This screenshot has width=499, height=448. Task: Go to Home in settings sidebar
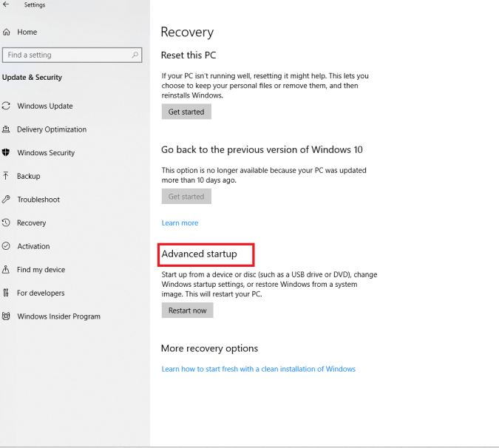[x=27, y=32]
